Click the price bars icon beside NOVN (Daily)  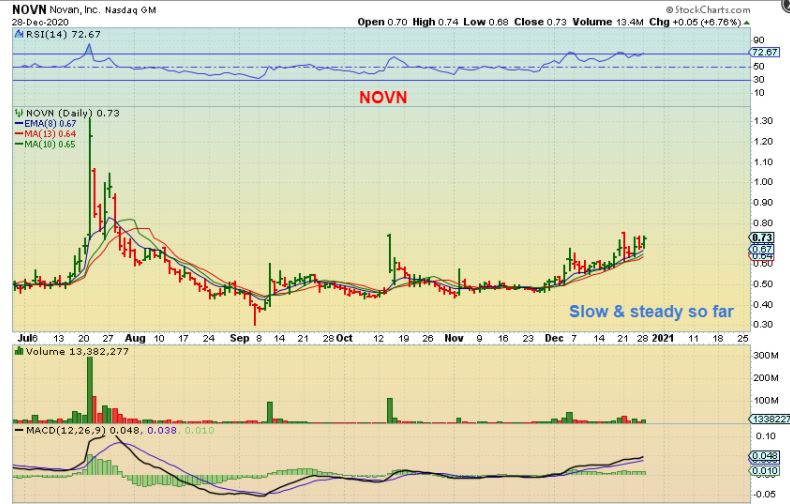click(19, 113)
